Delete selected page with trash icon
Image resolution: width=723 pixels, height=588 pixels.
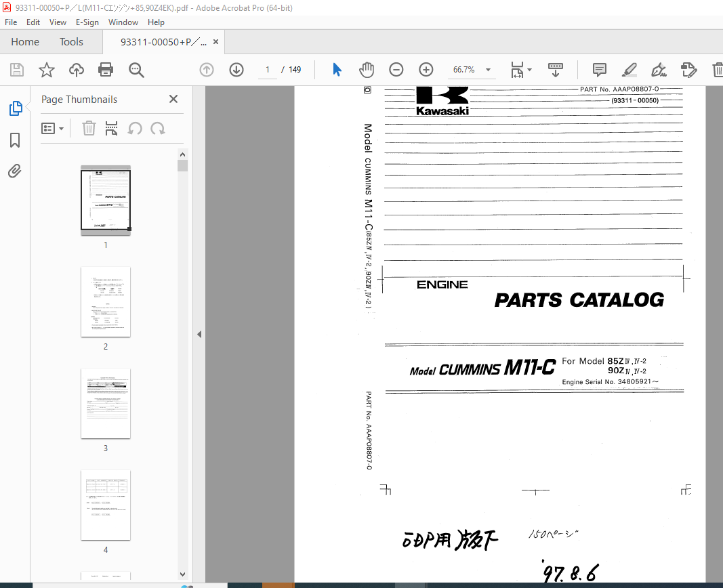[89, 129]
